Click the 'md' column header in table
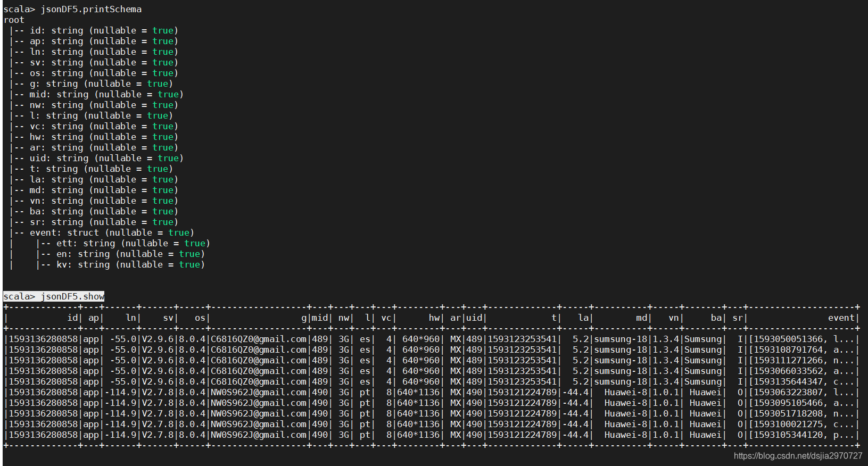 tap(642, 318)
